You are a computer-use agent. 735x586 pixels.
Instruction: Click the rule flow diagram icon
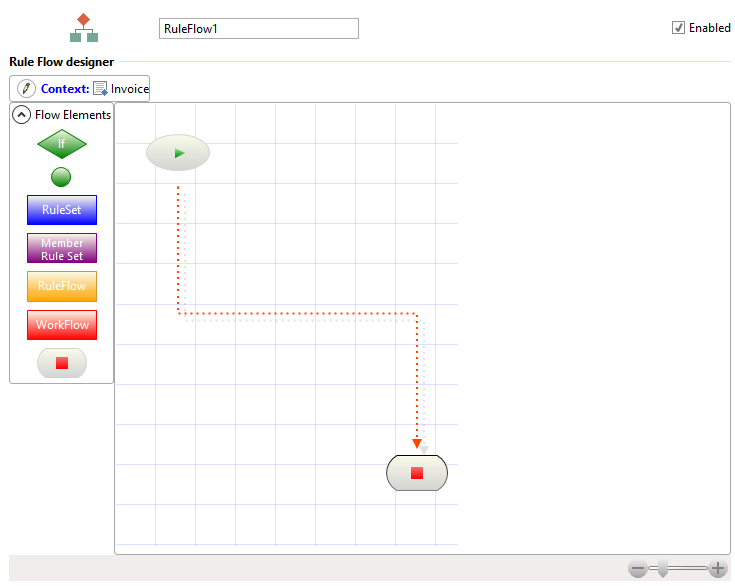coord(84,28)
